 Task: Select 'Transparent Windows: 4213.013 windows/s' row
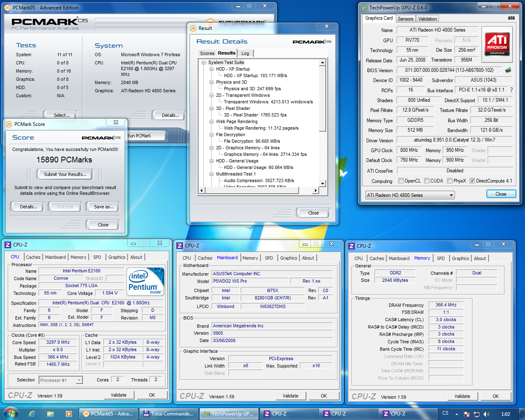pyautogui.click(x=268, y=102)
